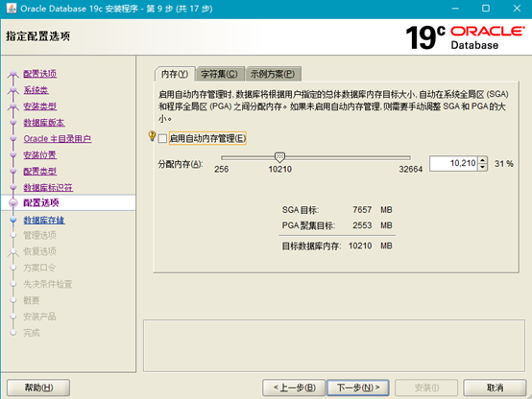Decrease allocated memory with spinner down arrow
This screenshot has height=399, width=532.
(x=482, y=167)
